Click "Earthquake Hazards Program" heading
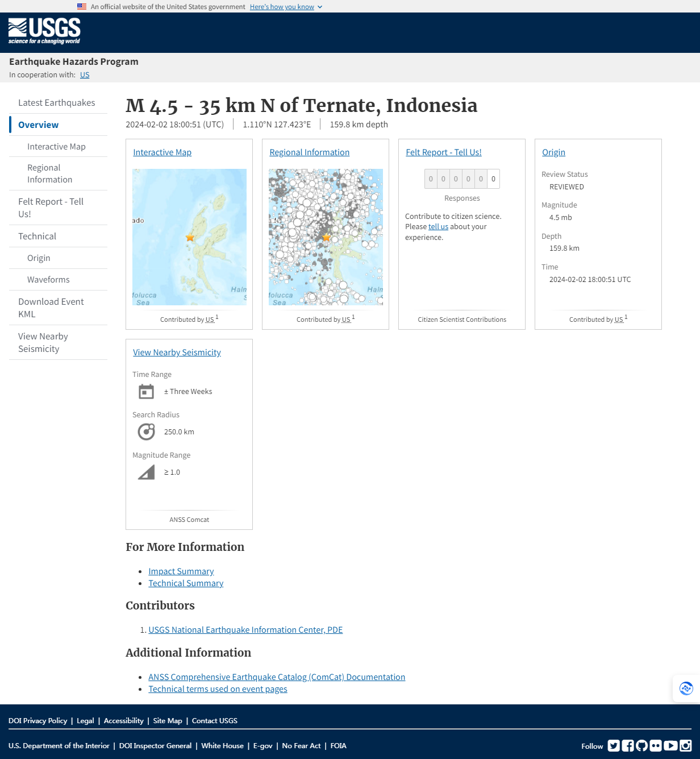Viewport: 700px width, 759px height. [x=74, y=61]
